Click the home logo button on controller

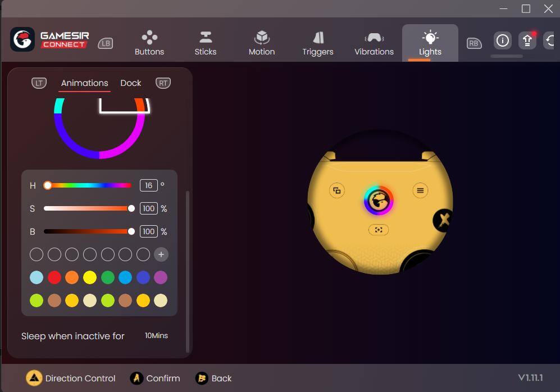[x=379, y=200]
